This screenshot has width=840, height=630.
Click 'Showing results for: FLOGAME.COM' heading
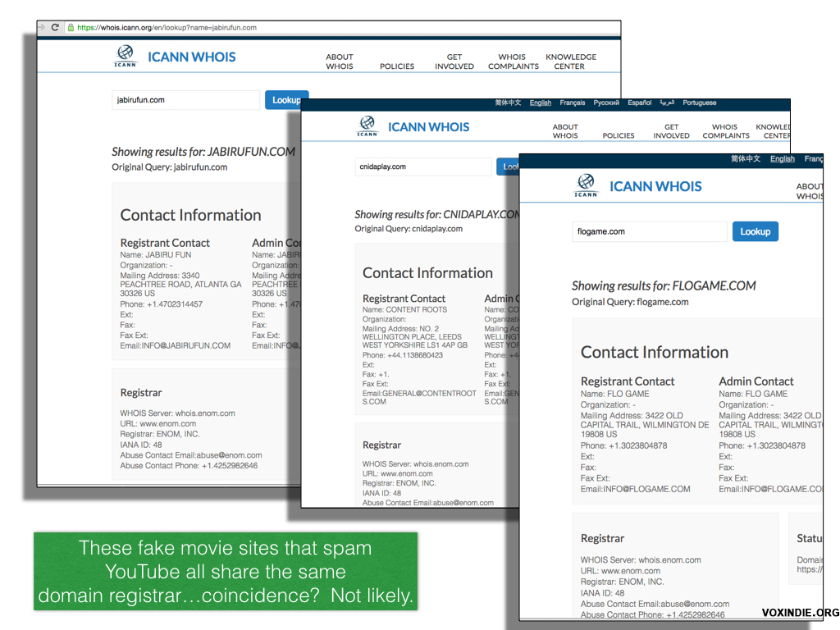pyautogui.click(x=664, y=285)
